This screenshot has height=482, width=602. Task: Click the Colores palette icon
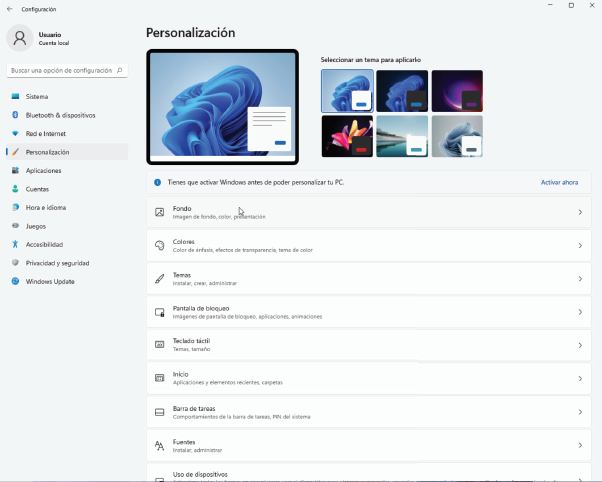tap(159, 245)
